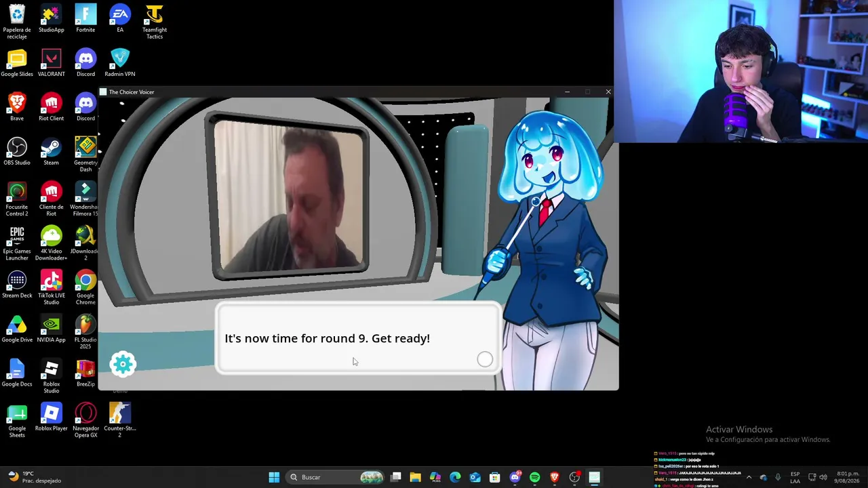
Task: Open the volume tray icon
Action: (x=823, y=477)
